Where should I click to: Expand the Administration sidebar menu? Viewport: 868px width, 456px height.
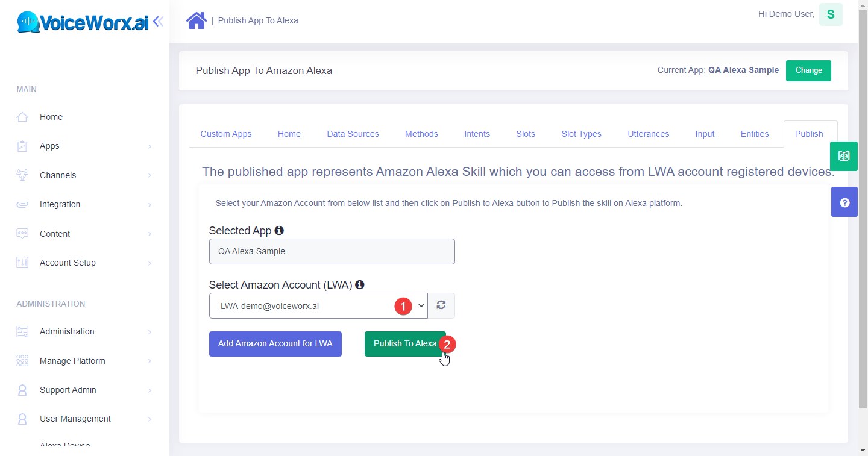[150, 332]
